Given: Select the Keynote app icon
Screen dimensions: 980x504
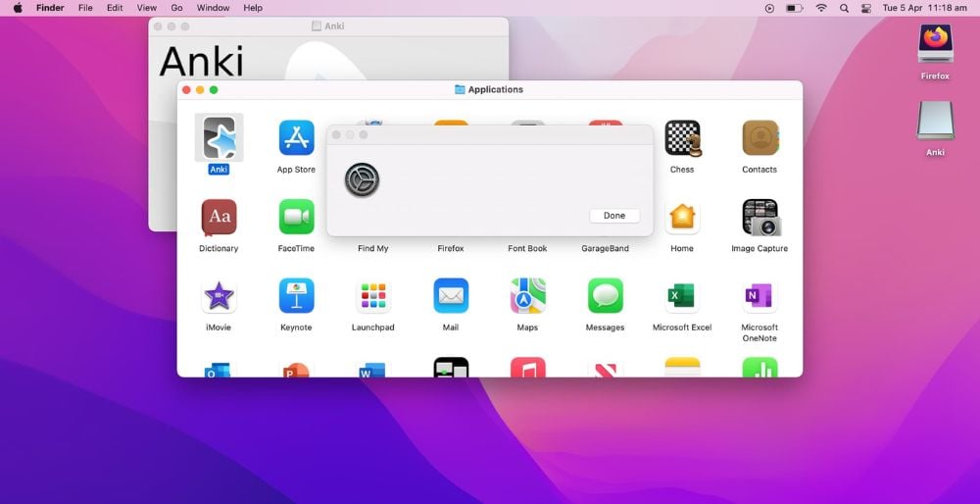Looking at the screenshot, I should [x=296, y=296].
